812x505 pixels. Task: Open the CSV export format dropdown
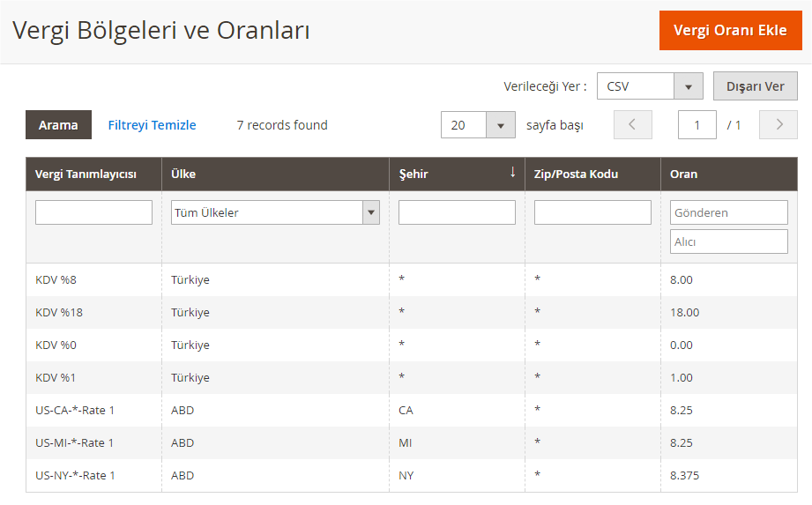650,85
